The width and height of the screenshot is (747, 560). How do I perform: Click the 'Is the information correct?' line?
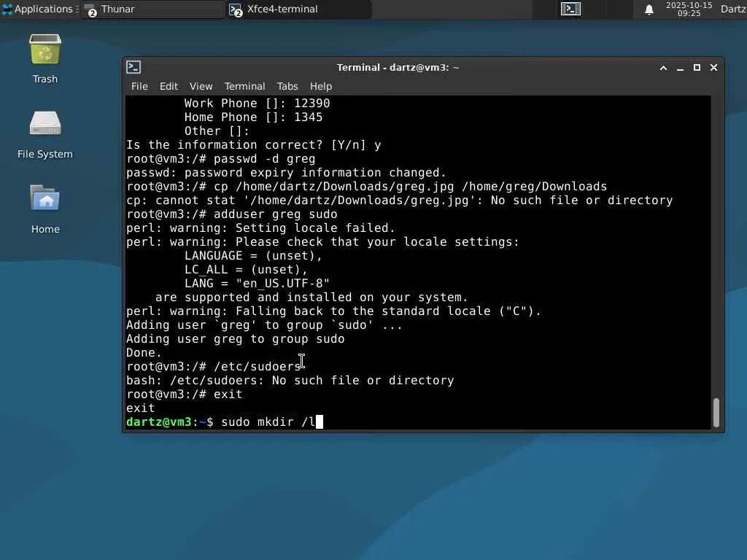tap(253, 145)
